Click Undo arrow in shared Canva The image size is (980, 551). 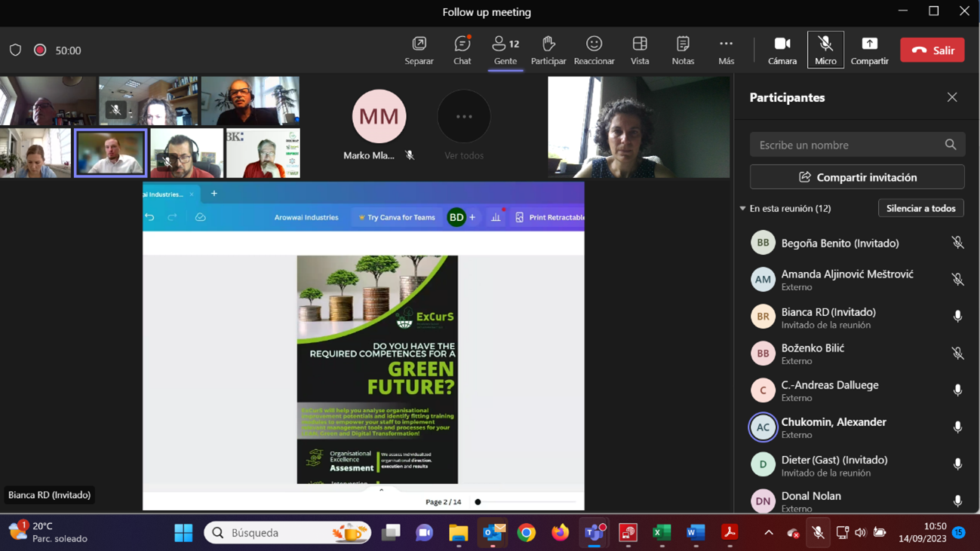[149, 217]
